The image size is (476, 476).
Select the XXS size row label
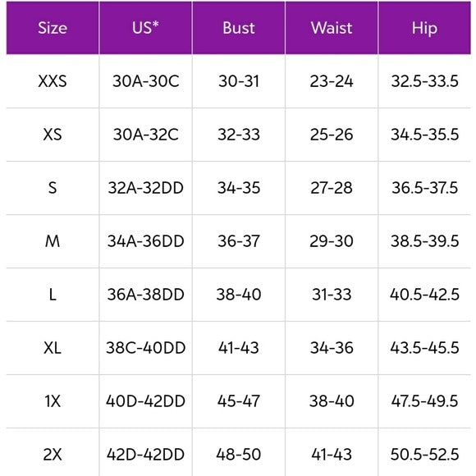point(53,81)
